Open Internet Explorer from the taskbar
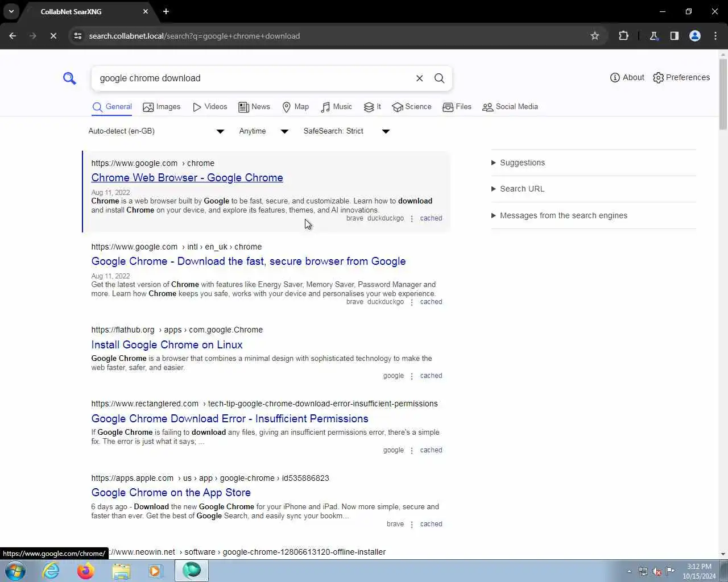The height and width of the screenshot is (582, 728). coord(51,571)
